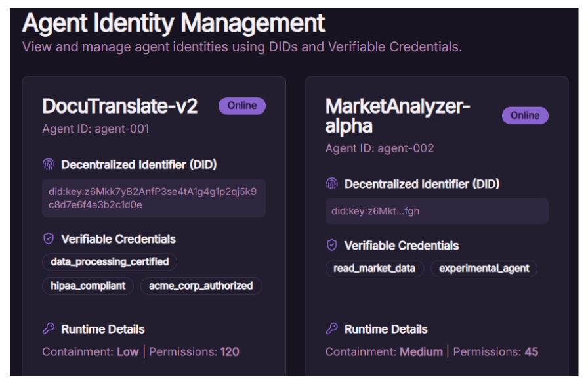Open the DocuTranslate-v2 agent title
This screenshot has height=385, width=588.
(120, 106)
